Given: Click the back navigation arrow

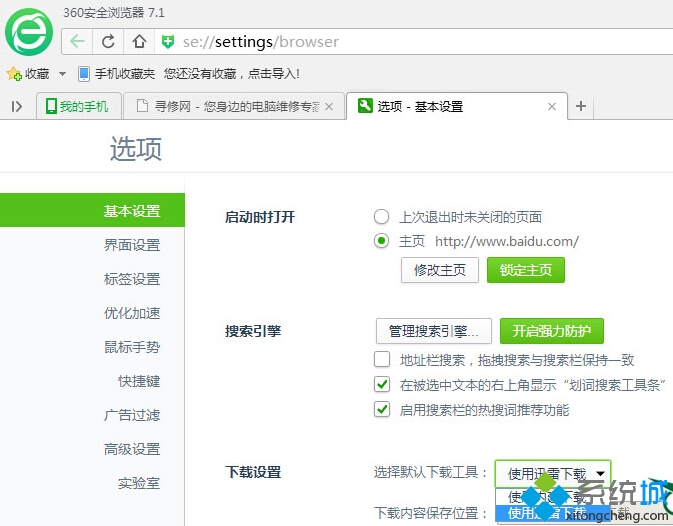Looking at the screenshot, I should tap(78, 42).
